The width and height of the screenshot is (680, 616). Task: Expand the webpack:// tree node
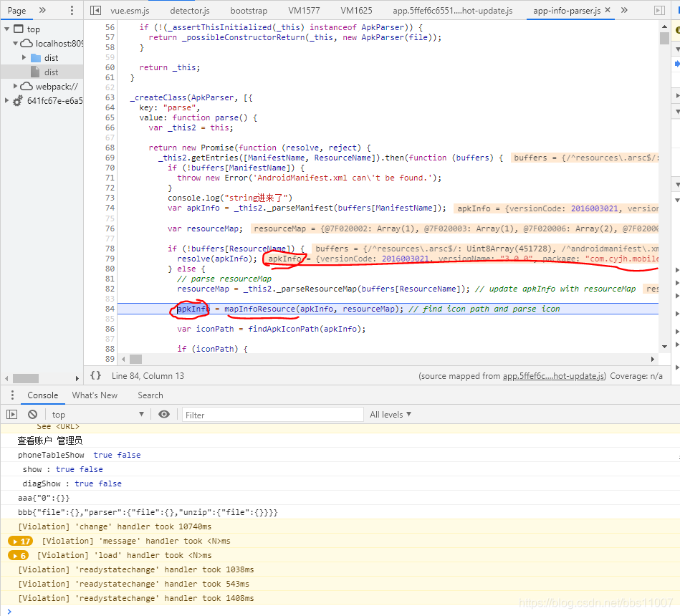(16, 86)
